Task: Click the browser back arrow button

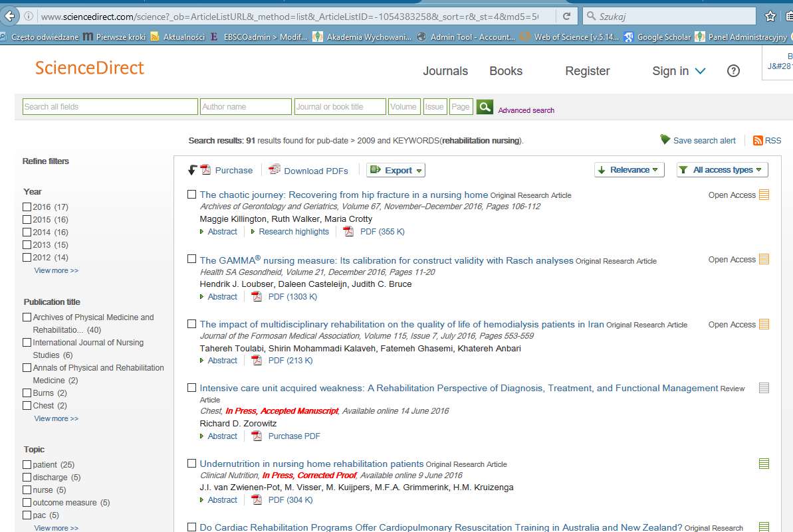Action: pos(9,16)
